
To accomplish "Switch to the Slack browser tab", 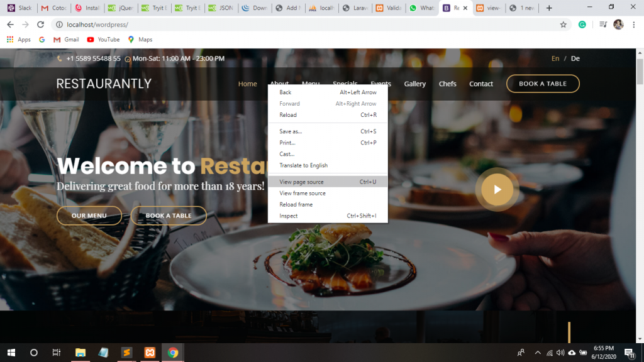I will [19, 8].
